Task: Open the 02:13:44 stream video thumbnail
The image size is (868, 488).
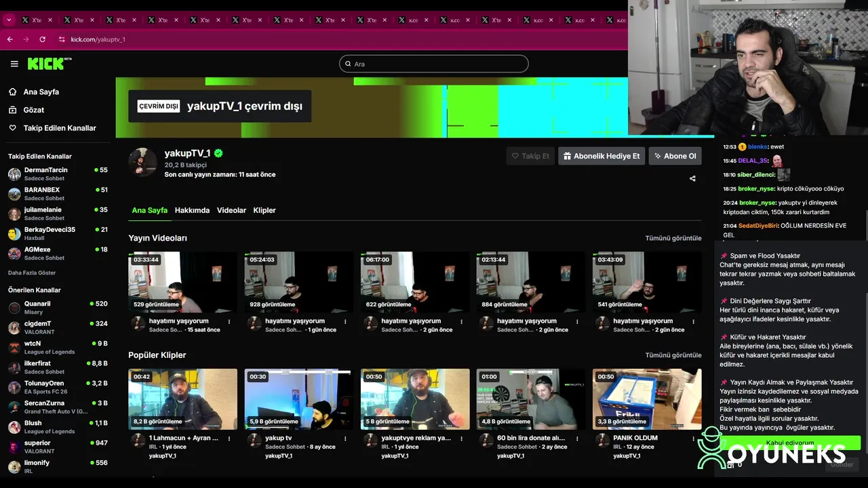Action: tap(531, 283)
